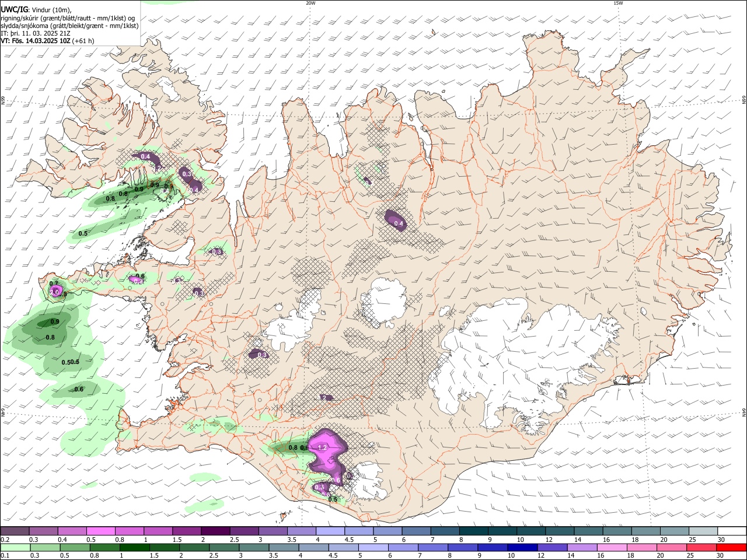Viewport: 747px width, 560px height.
Task: Select the pale lavender 4–4.5 snow legend swatch
Action: (330, 531)
